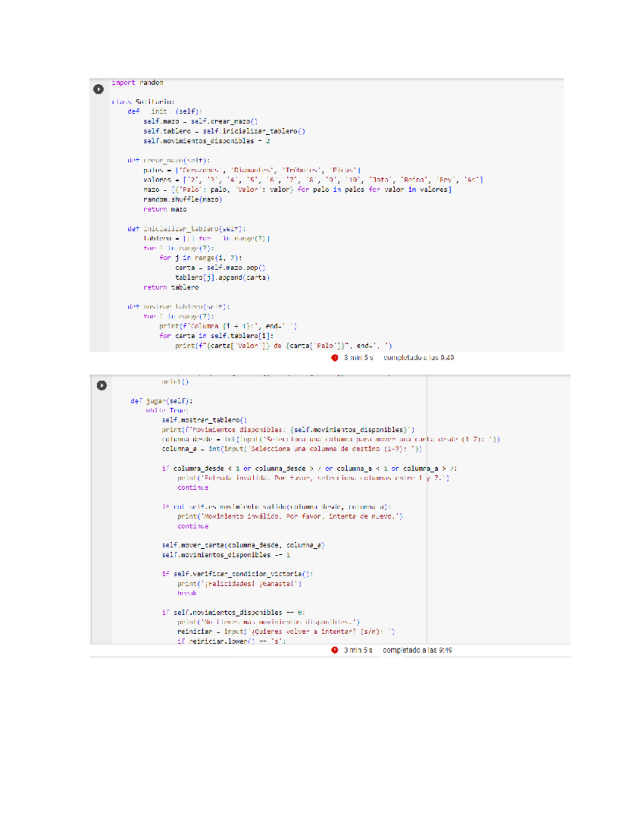Place cursor on 'class Solitario:' line
This screenshot has height=834, width=644.
tap(143, 101)
